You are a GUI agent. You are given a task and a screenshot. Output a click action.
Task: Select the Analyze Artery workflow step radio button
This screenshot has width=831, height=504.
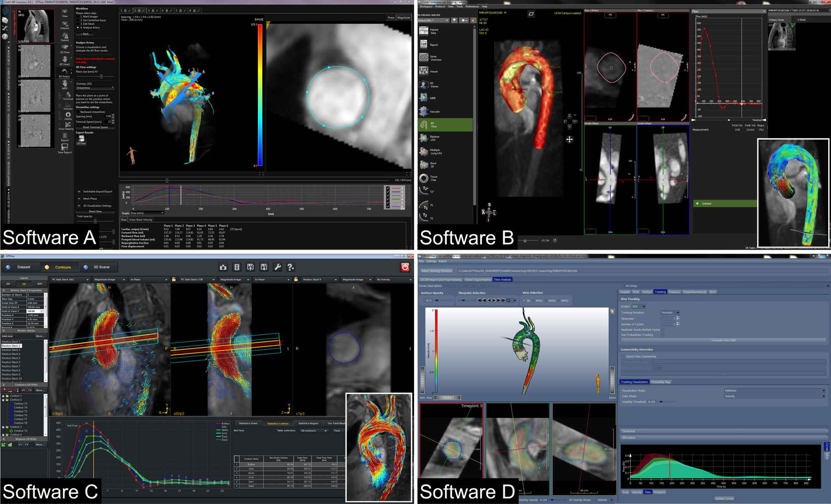point(77,28)
